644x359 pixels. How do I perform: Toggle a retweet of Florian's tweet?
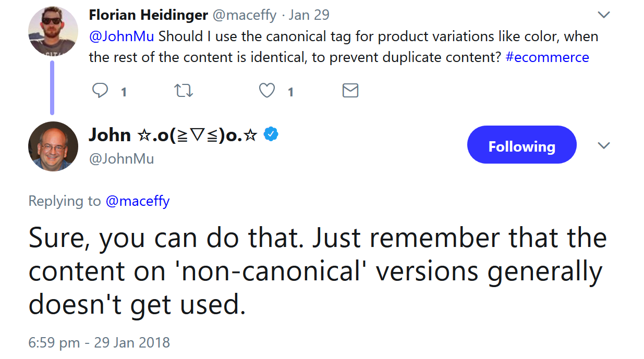tap(183, 91)
